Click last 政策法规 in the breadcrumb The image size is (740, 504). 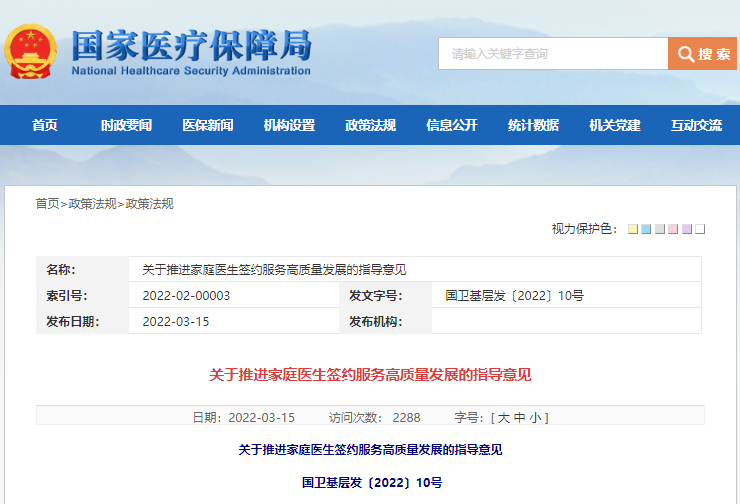tap(150, 204)
